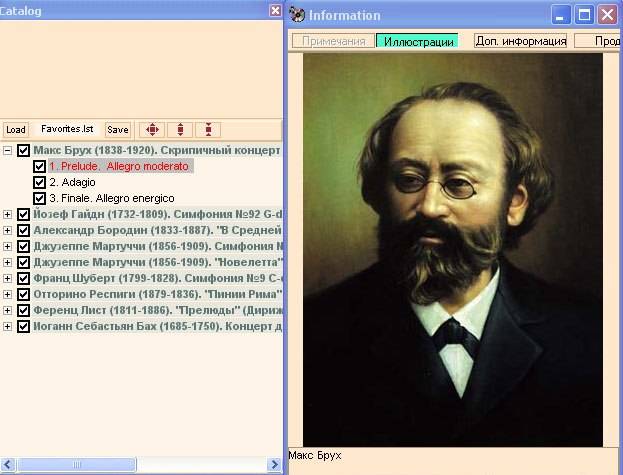The width and height of the screenshot is (623, 475).
Task: Select track 2. Adagio
Action: pyautogui.click(x=72, y=182)
